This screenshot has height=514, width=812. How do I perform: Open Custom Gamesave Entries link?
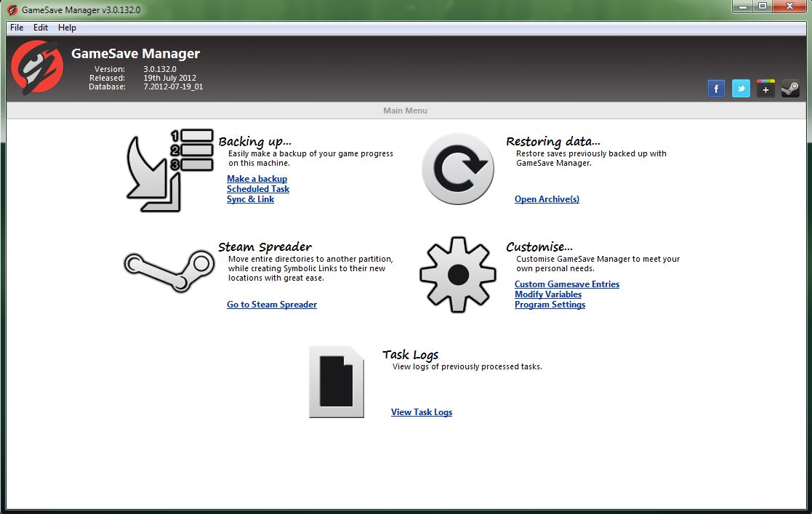point(567,284)
